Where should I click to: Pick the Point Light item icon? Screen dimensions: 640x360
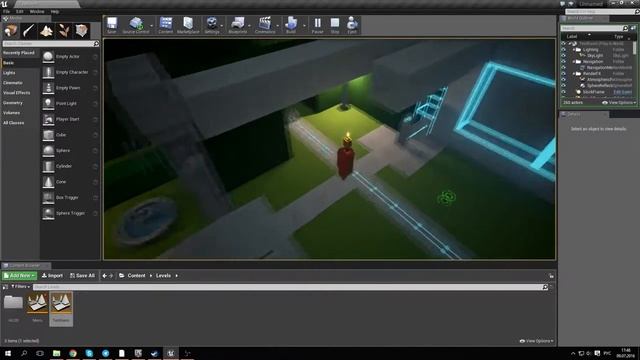point(48,104)
